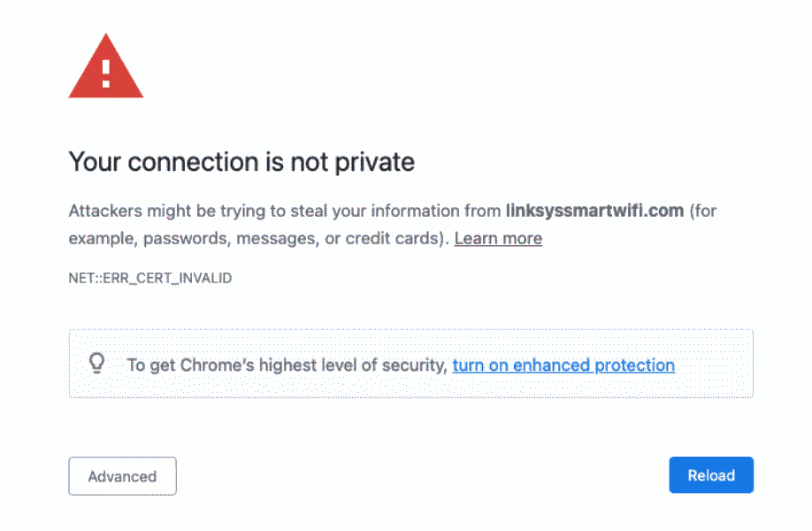
Task: Click the Your connection is not private heading
Action: pyautogui.click(x=241, y=162)
